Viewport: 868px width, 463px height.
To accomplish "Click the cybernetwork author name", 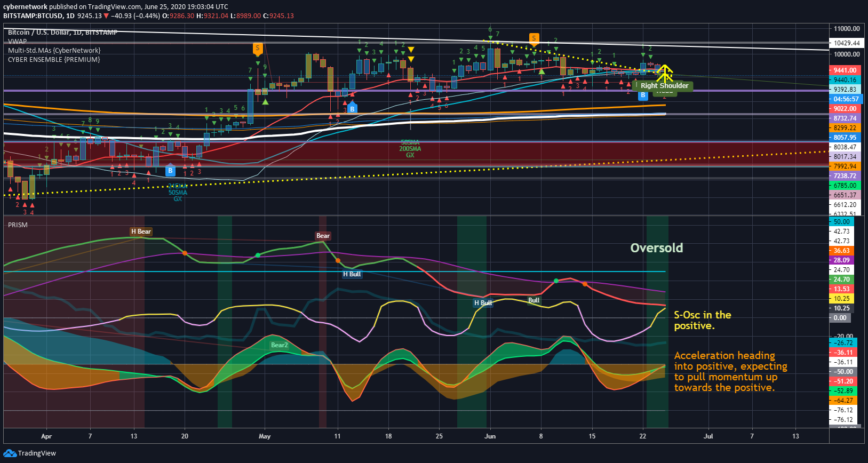I will 25,6.
